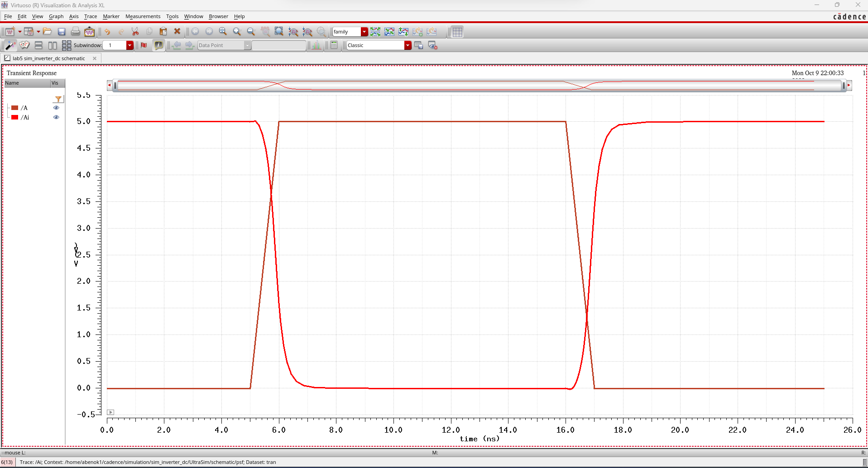Expand the new window options arrow
The height and width of the screenshot is (468, 868).
[20, 32]
